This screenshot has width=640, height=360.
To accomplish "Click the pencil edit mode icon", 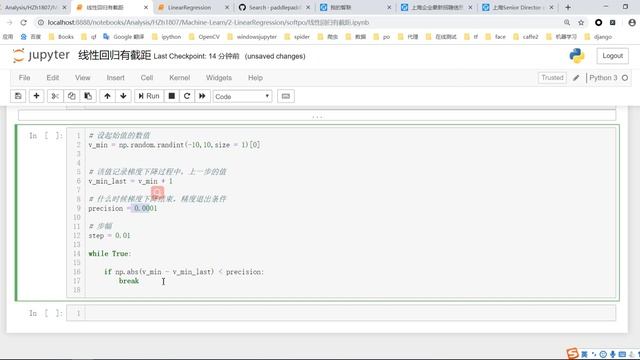I will tap(576, 78).
